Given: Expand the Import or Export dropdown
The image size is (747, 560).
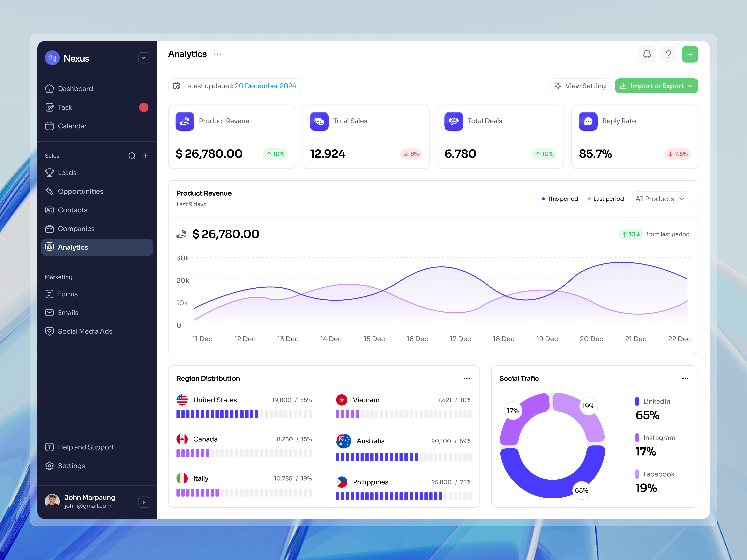Looking at the screenshot, I should click(x=656, y=86).
